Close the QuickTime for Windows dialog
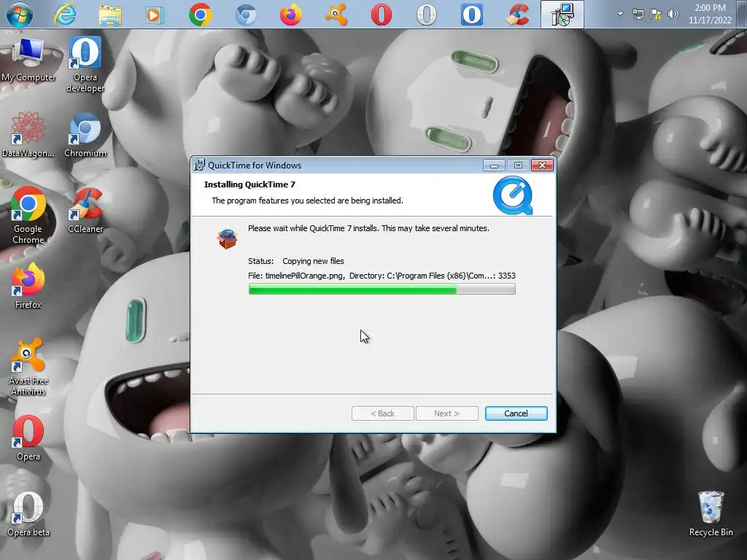The image size is (747, 560). point(542,166)
